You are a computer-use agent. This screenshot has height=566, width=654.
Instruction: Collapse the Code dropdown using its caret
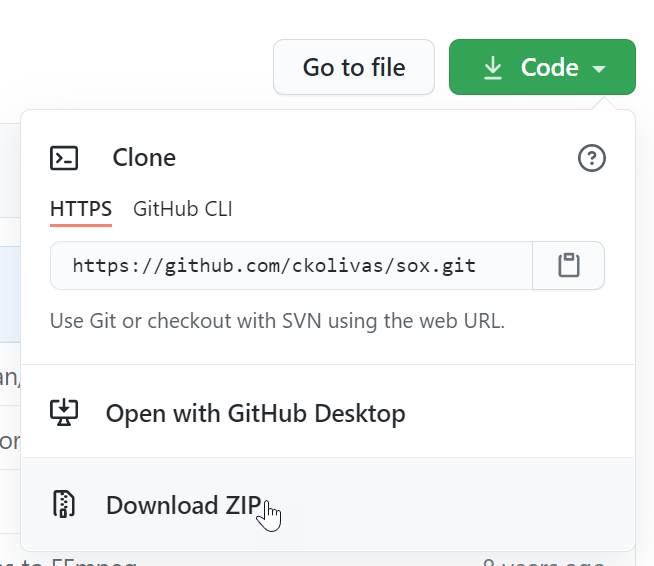[x=600, y=69]
